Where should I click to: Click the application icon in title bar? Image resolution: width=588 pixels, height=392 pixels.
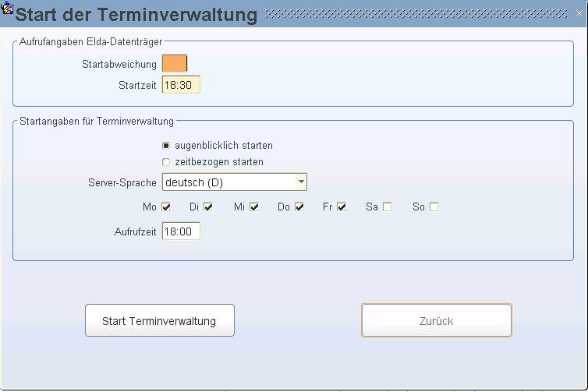tap(7, 7)
